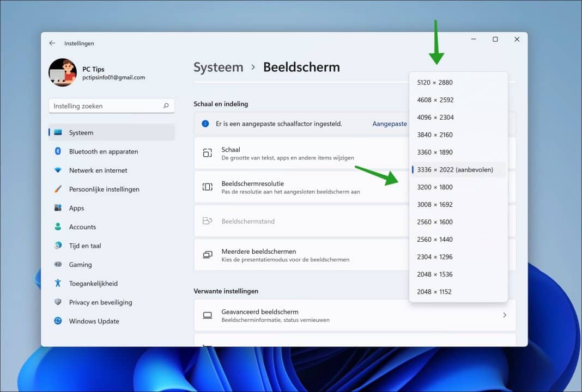Click the Systeem monitor icon
582x392 pixels.
[58, 132]
